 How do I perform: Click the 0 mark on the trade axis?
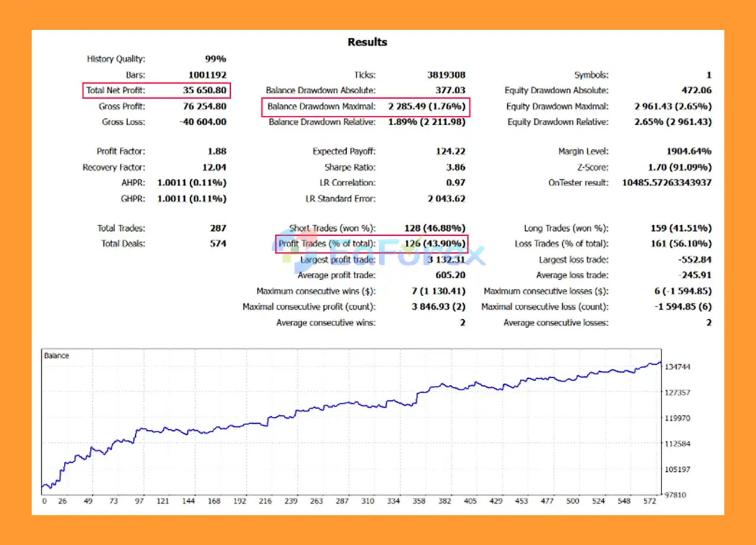(44, 500)
